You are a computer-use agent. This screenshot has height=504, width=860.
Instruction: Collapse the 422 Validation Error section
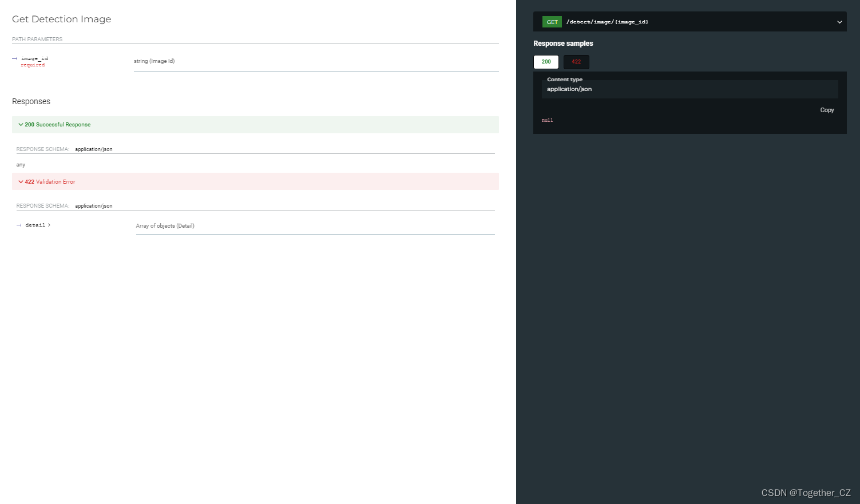pos(255,181)
